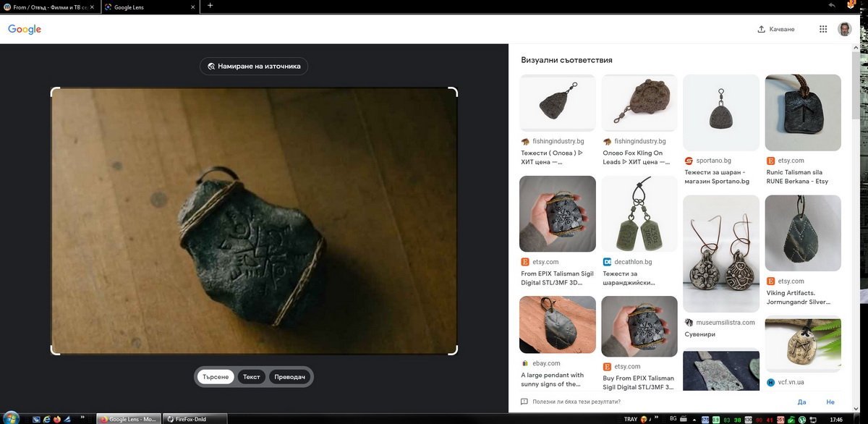Open the Runic Talisman Etsy result thumbnail
The image size is (868, 424).
click(x=803, y=112)
